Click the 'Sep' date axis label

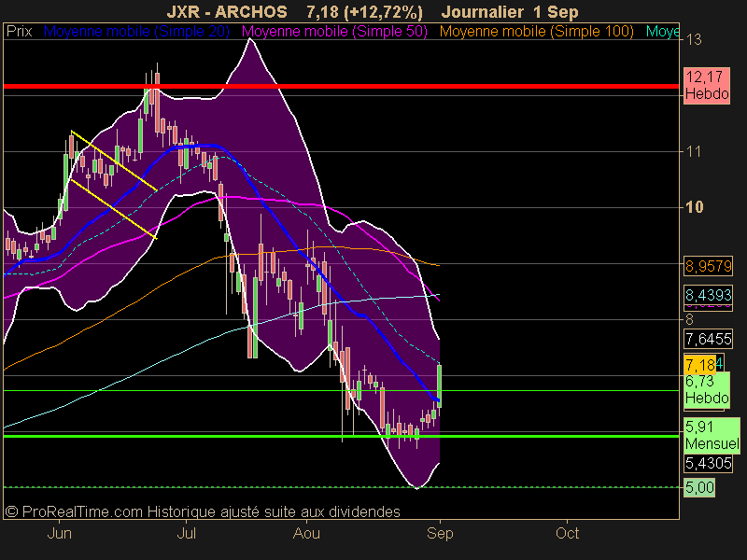[x=440, y=533]
